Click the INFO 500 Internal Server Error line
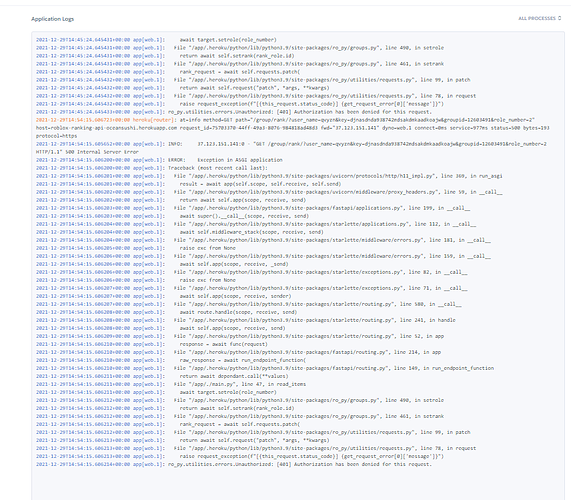The width and height of the screenshot is (571, 500). pos(291,148)
